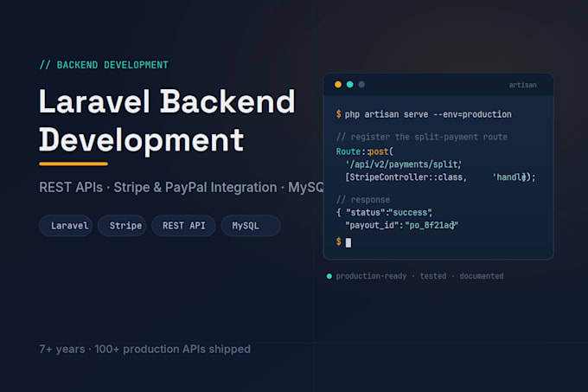588x392 pixels.
Task: Click the 'po_8f21aq' payout id value
Action: (x=431, y=226)
